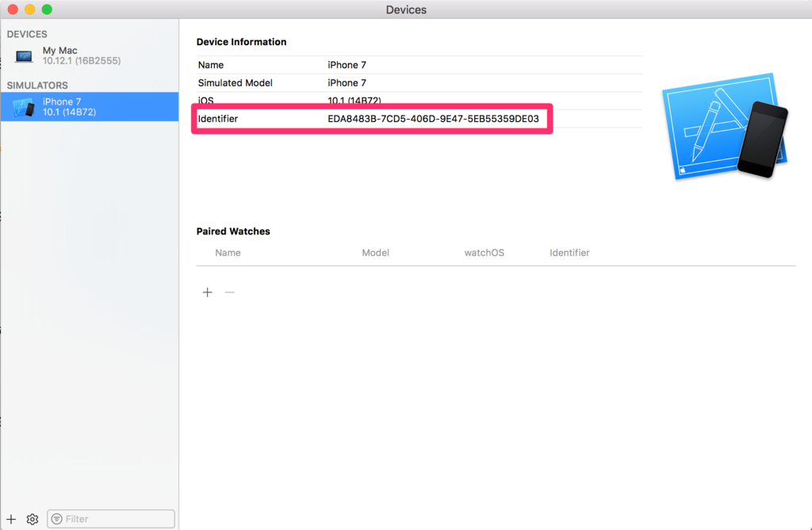
Task: Click the Identifier row label
Action: coord(217,119)
